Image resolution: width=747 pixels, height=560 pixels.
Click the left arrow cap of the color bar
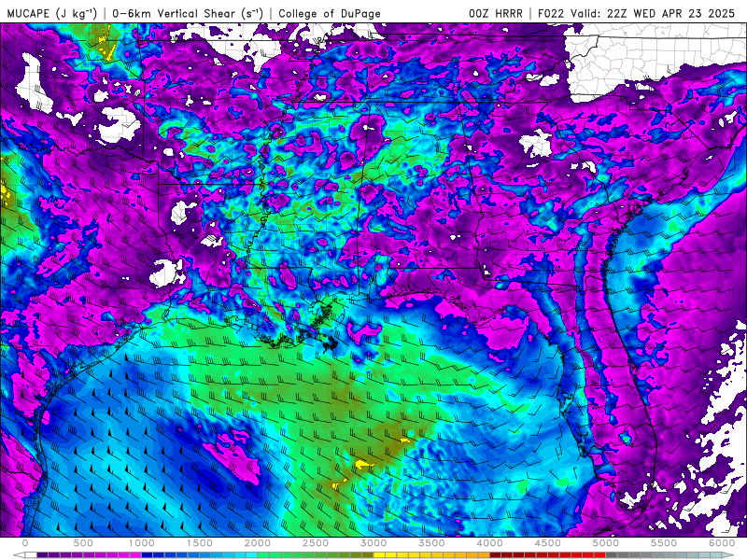(x=19, y=554)
